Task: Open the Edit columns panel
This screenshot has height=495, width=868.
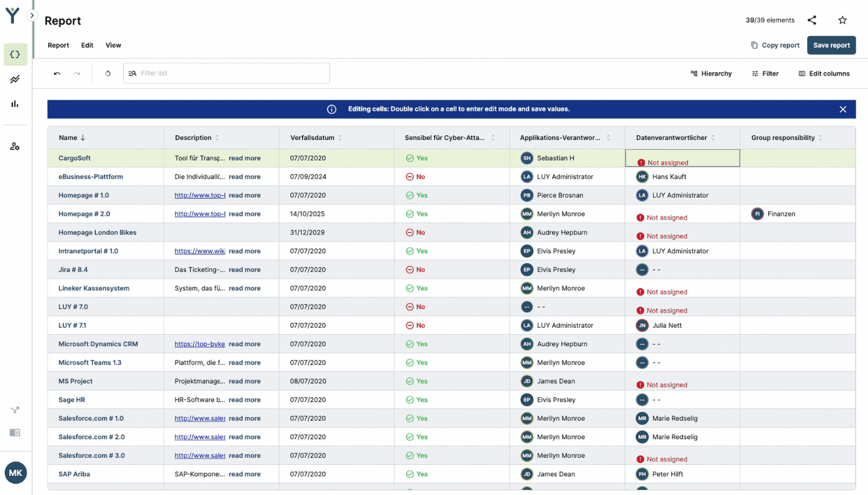Action: tap(824, 74)
